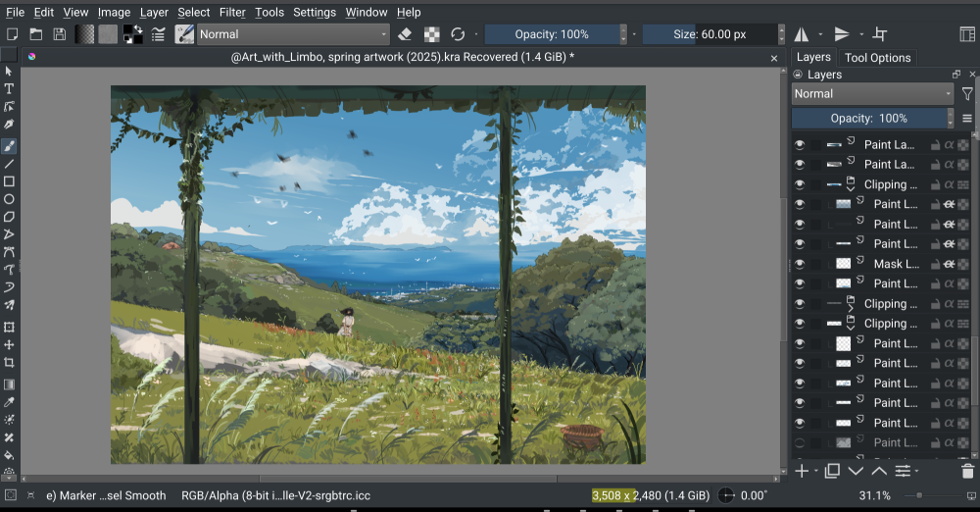This screenshot has height=512, width=980.
Task: Open the Layers panel blending mode dropdown
Action: point(872,94)
